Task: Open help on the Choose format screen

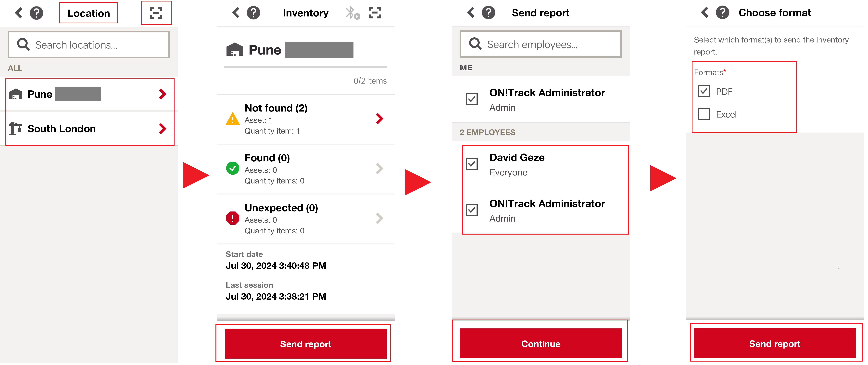Action: (x=722, y=13)
